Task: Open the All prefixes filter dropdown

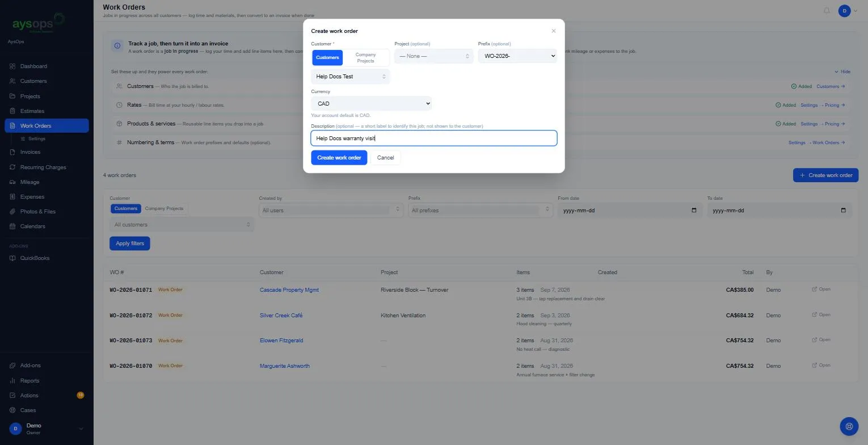Action: pyautogui.click(x=480, y=211)
